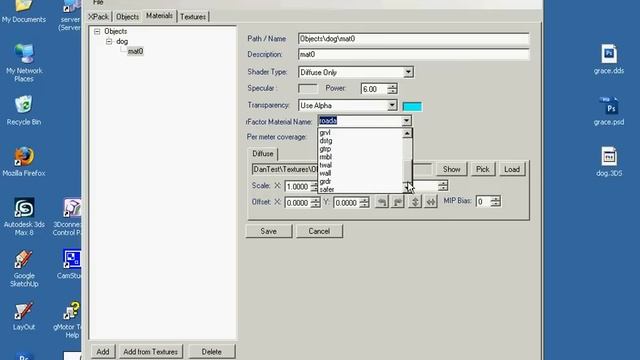This screenshot has width=640, height=360.
Task: Select mat0 in the tree
Action: [135, 51]
